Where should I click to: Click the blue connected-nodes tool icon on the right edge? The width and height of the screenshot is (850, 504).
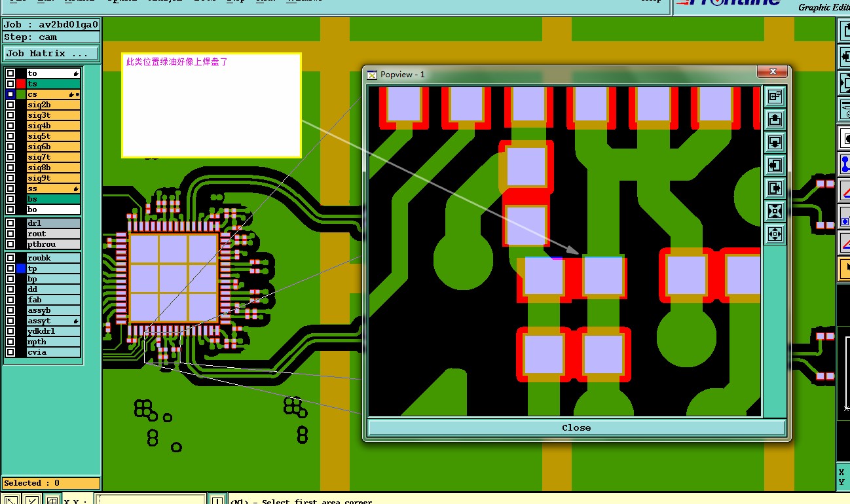click(x=844, y=164)
